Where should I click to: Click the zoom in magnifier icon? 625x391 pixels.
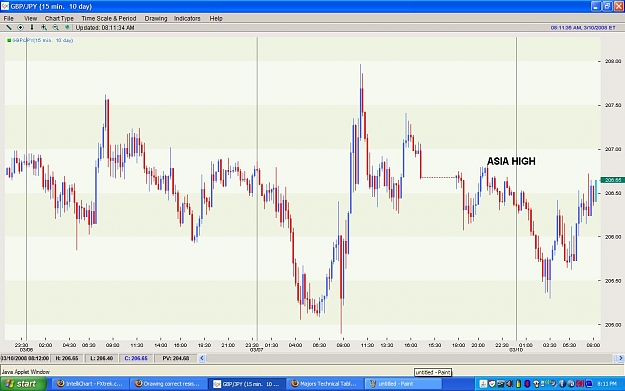pos(44,28)
